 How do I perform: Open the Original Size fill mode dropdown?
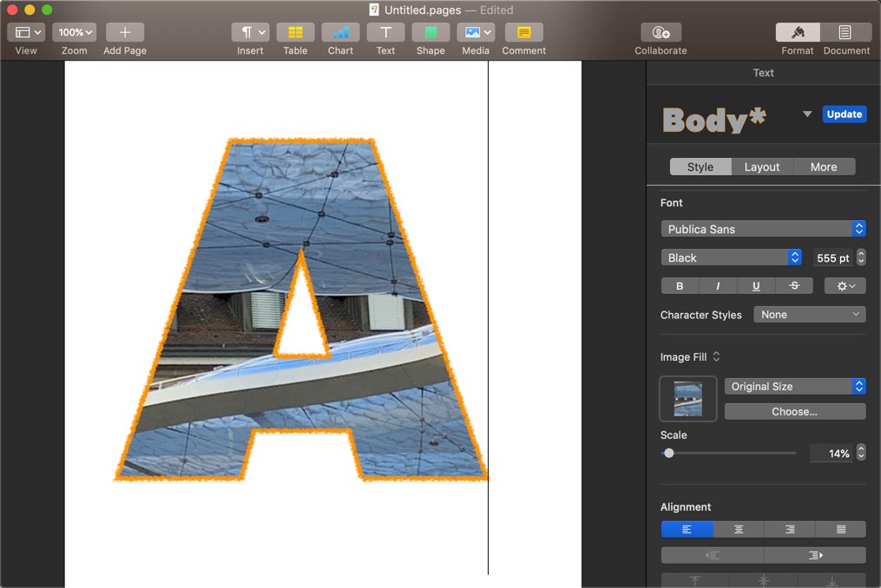tap(795, 387)
